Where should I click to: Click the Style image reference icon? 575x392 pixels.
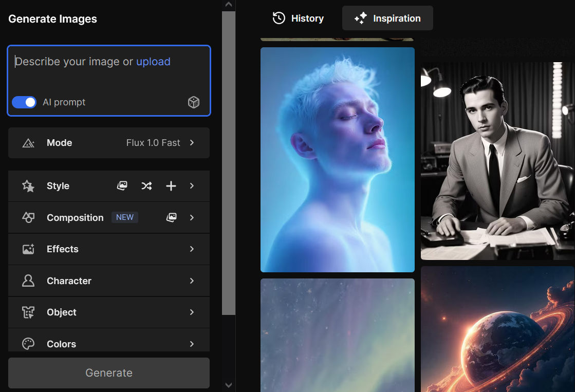point(122,186)
